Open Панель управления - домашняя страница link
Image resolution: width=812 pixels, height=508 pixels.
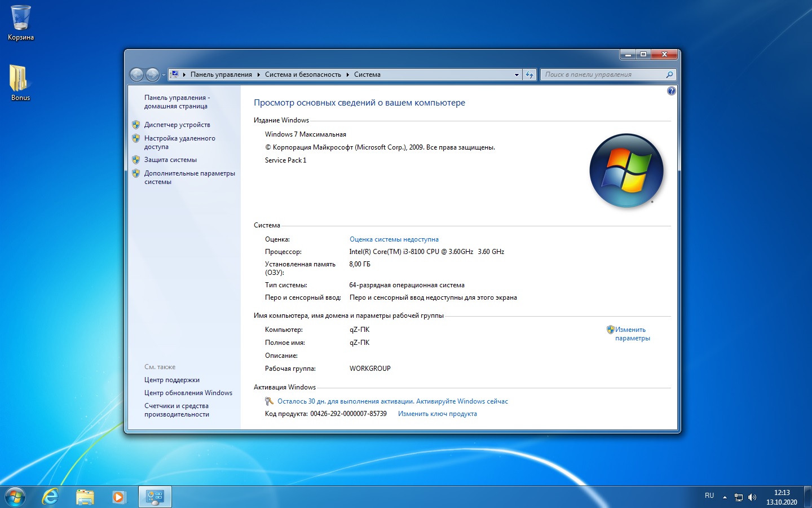point(176,102)
